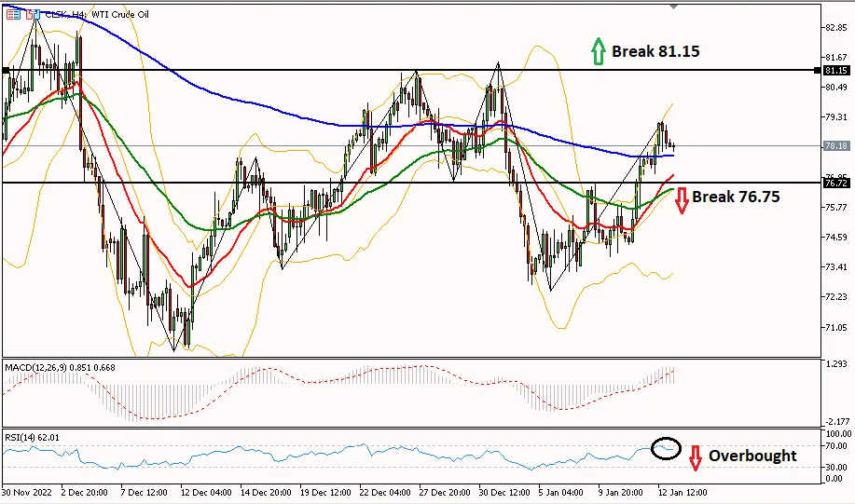Click the 82.85 value on price scale
This screenshot has width=855, height=504.
836,27
